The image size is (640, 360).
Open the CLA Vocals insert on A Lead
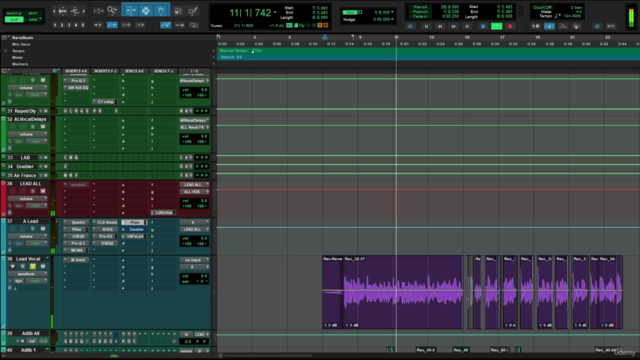(x=106, y=222)
